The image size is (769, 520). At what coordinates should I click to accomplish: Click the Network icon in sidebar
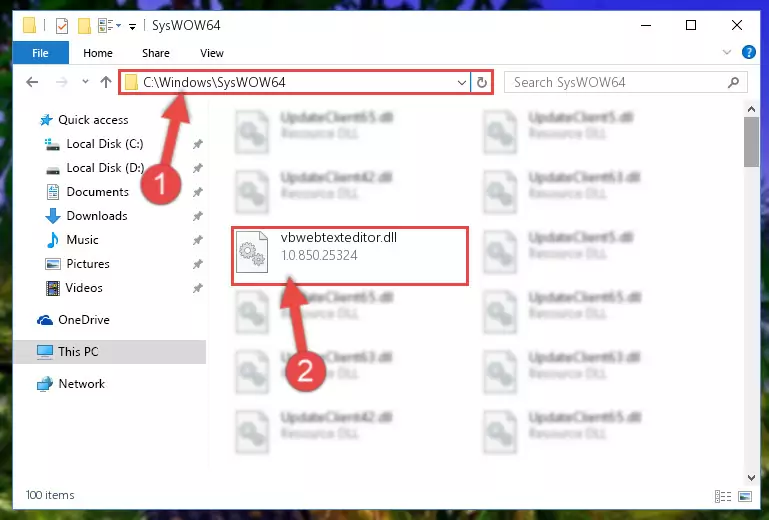click(x=45, y=384)
